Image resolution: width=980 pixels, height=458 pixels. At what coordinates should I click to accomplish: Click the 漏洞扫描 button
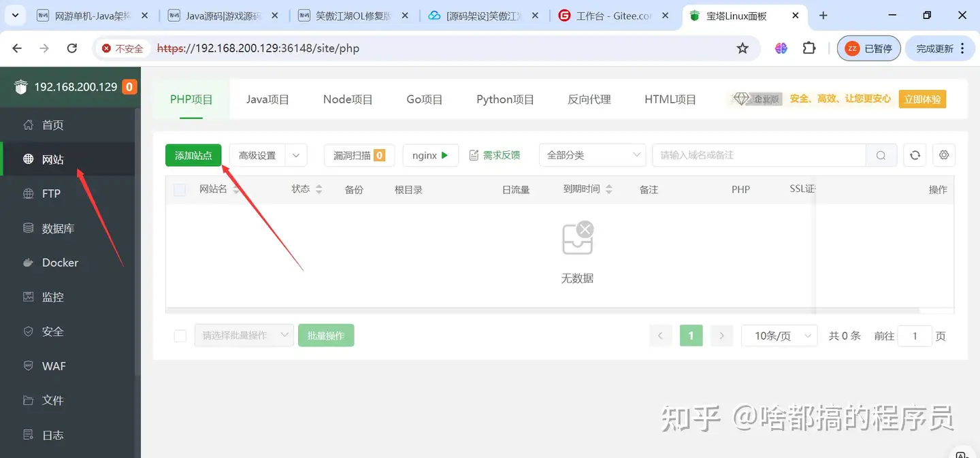click(x=359, y=155)
